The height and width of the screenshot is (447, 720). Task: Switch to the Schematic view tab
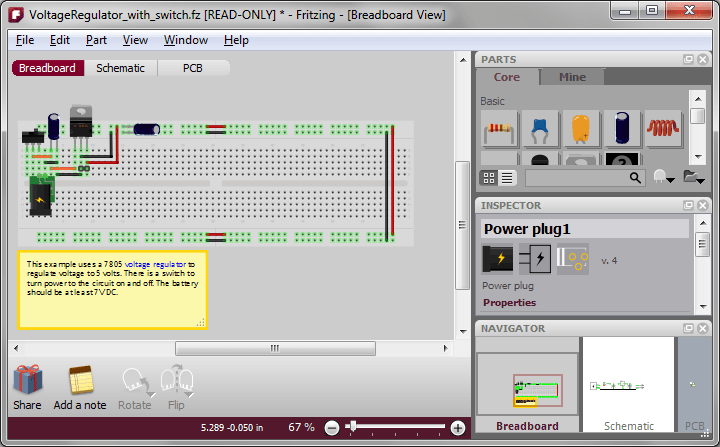(x=120, y=68)
